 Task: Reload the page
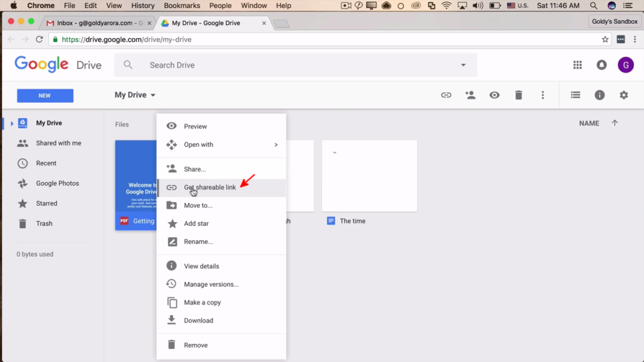[39, 39]
